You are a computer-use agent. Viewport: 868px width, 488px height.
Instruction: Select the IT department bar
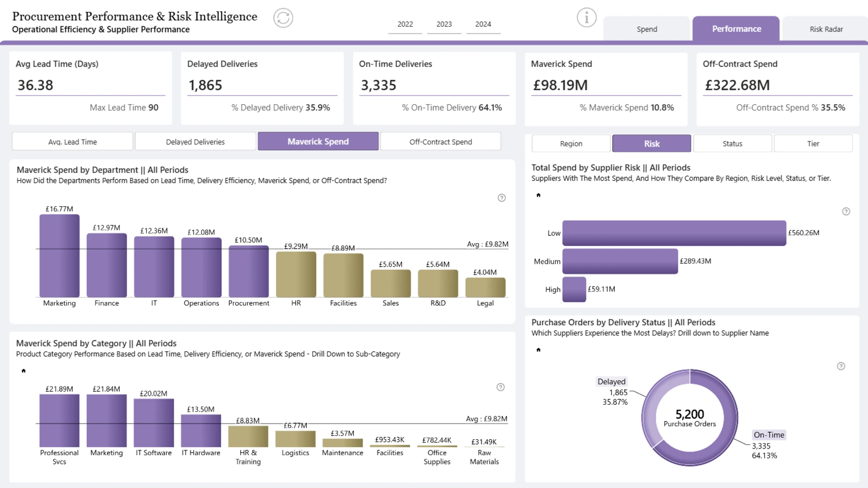[154, 267]
